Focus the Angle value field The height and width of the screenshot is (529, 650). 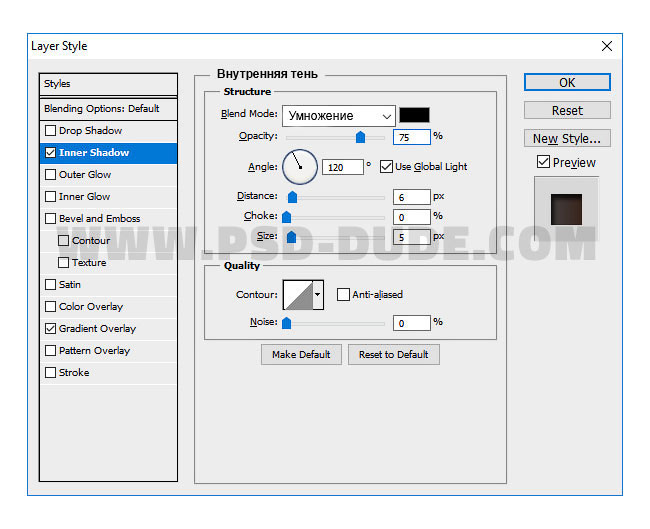pos(343,167)
